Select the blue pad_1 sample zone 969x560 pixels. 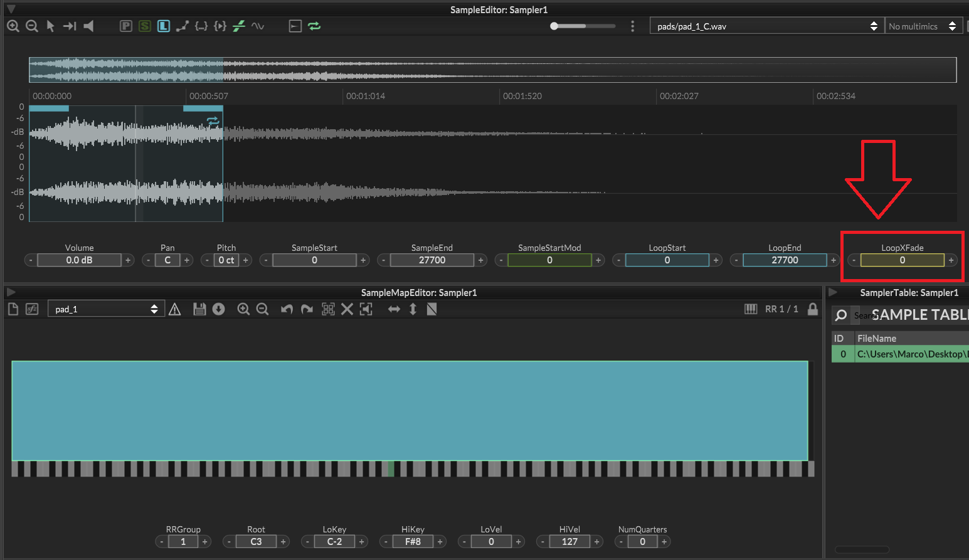coord(410,411)
